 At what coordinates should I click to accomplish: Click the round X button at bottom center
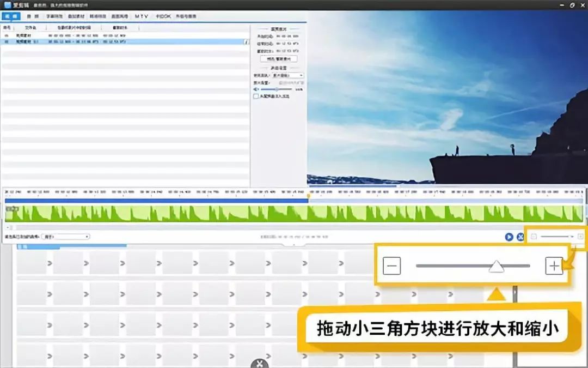click(x=260, y=364)
